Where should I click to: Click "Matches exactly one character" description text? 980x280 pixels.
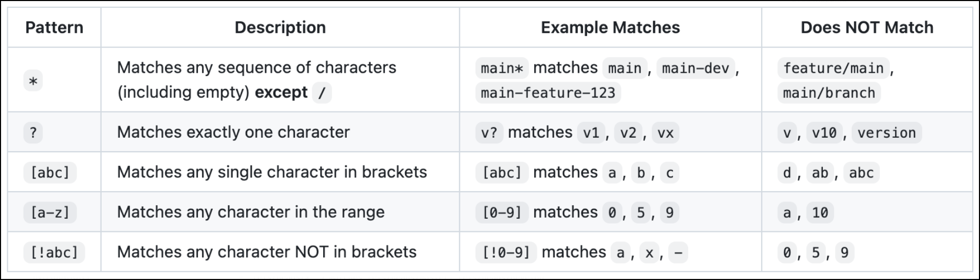tap(233, 132)
